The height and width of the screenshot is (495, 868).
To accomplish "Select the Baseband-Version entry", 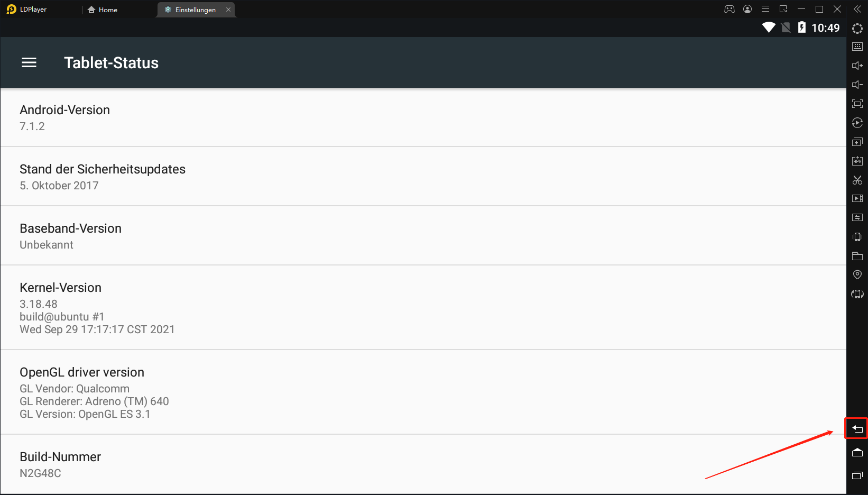I will point(423,236).
